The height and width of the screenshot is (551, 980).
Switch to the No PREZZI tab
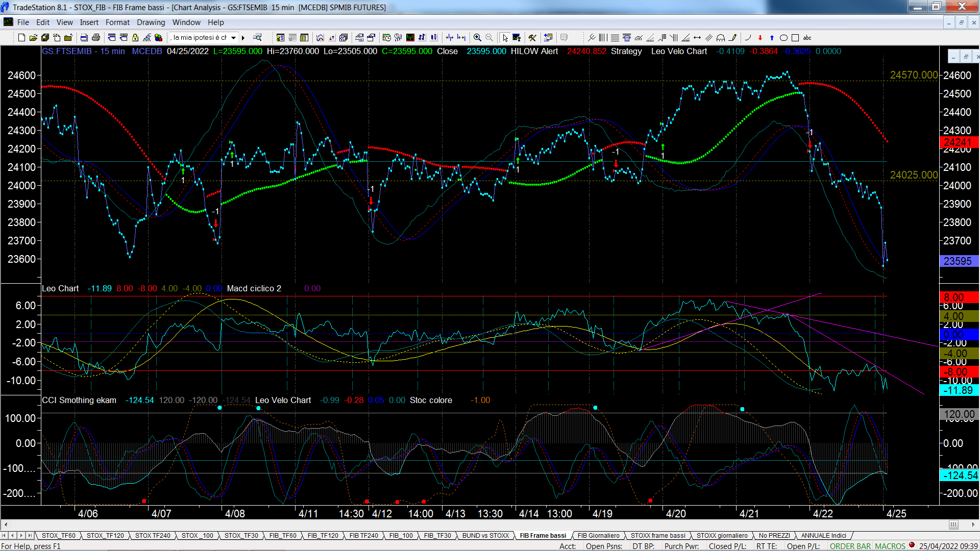(774, 536)
